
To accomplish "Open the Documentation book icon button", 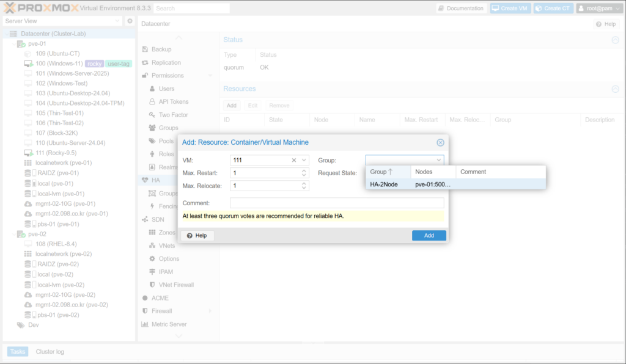I will 443,9.
